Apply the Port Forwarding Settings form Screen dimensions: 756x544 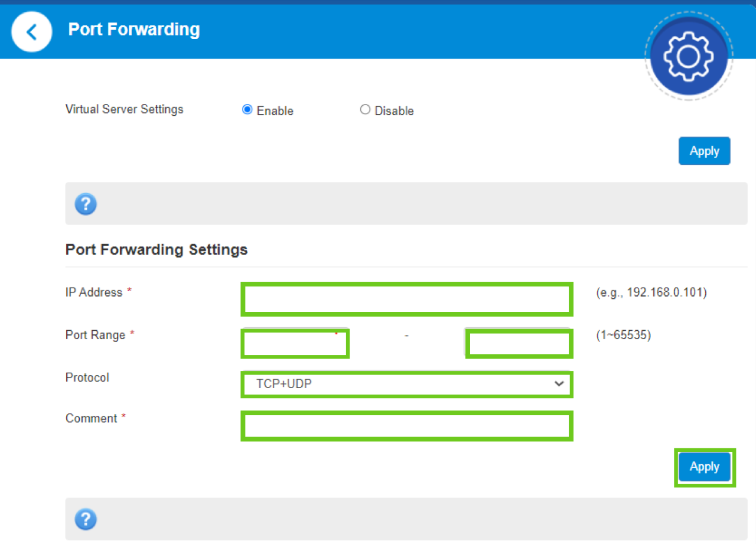704,467
